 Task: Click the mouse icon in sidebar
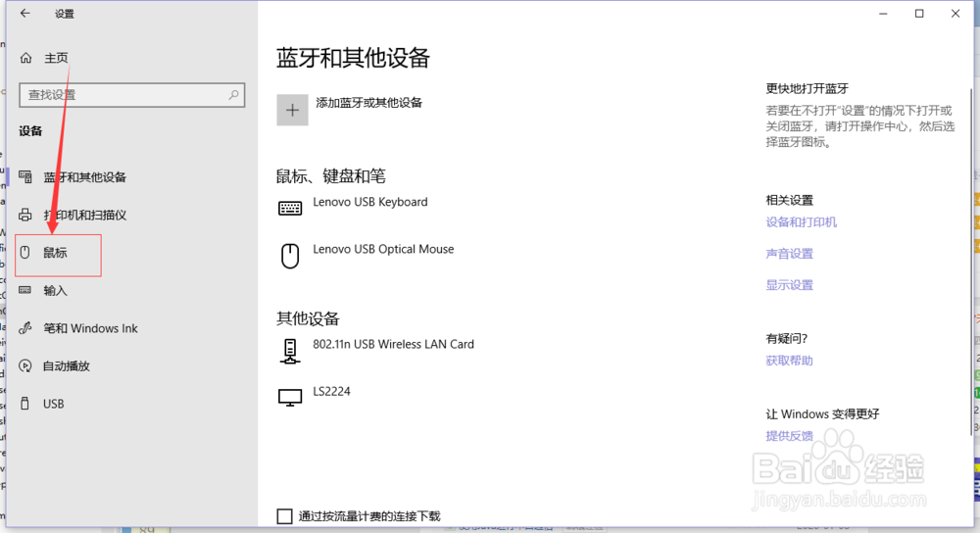pos(25,253)
